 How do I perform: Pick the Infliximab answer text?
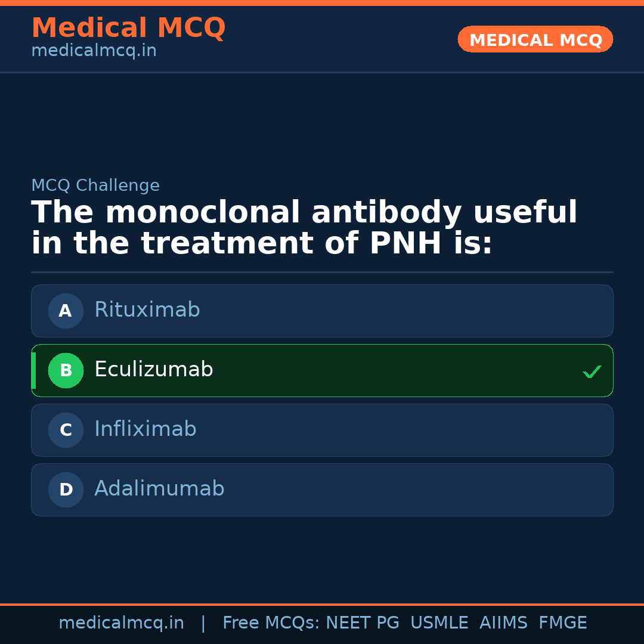pos(145,429)
